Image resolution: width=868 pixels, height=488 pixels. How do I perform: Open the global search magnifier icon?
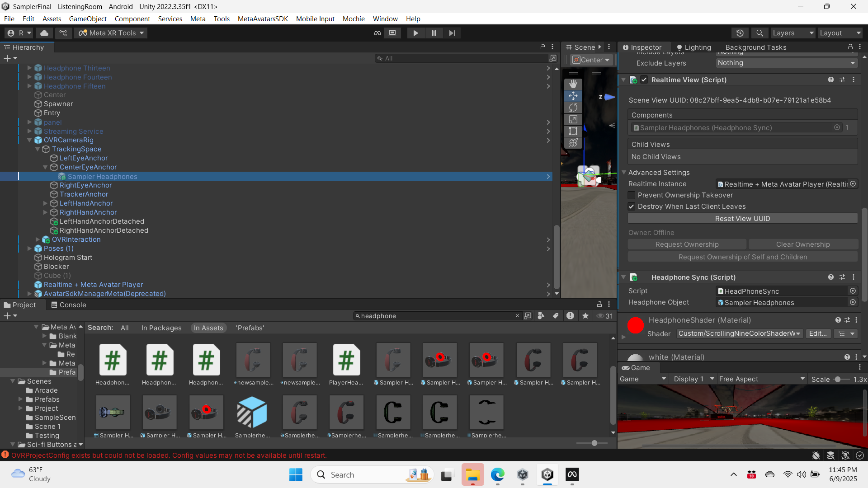760,33
